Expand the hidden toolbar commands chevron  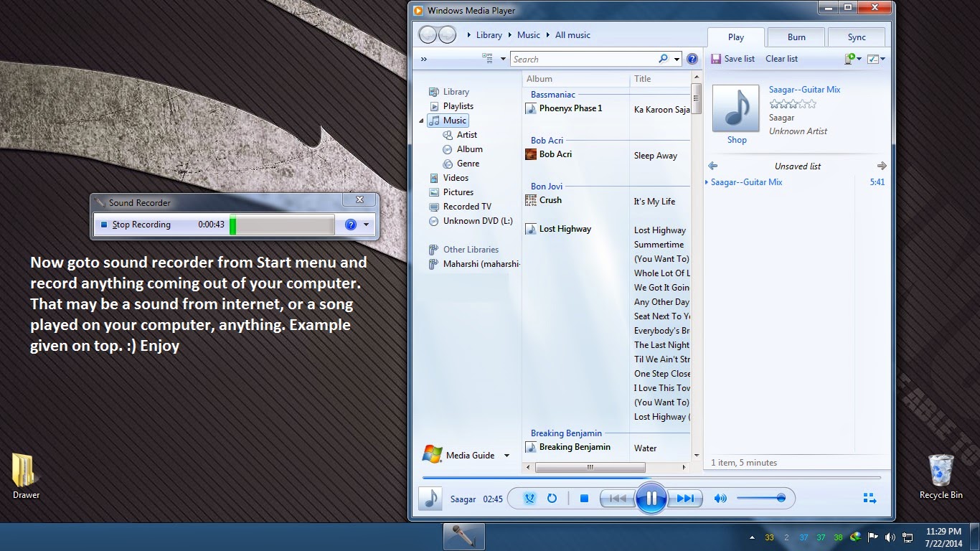pyautogui.click(x=424, y=59)
